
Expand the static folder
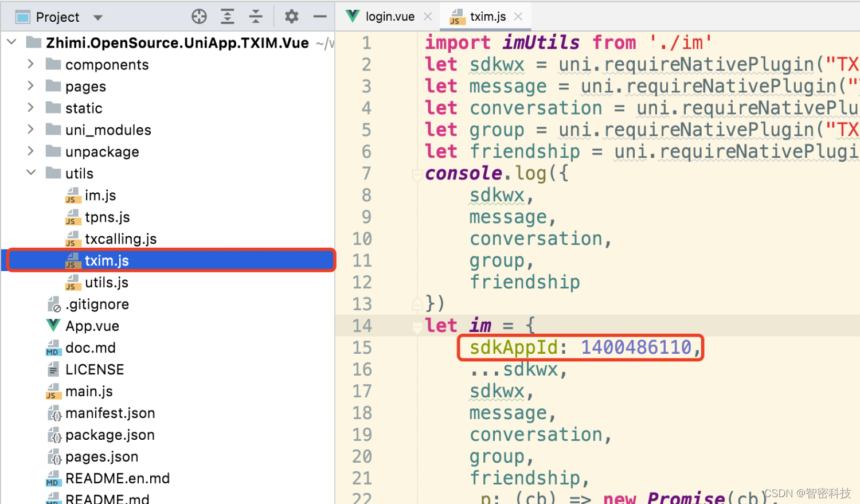coord(31,107)
